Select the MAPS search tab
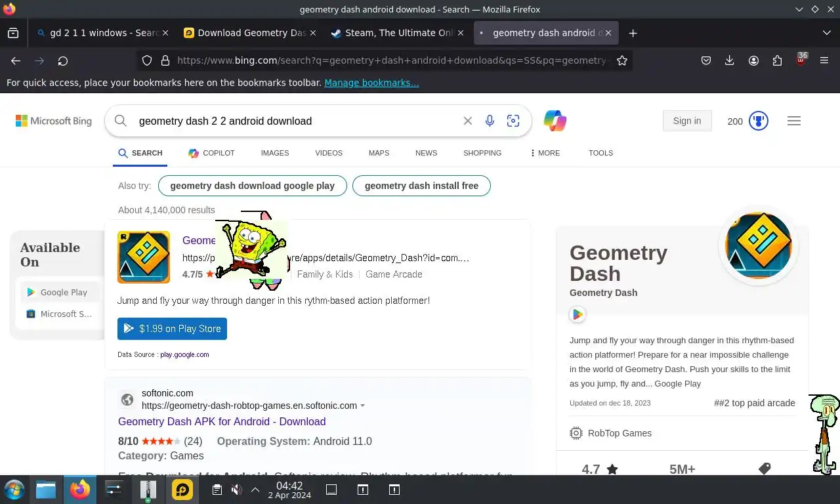This screenshot has height=504, width=840. pos(379,153)
